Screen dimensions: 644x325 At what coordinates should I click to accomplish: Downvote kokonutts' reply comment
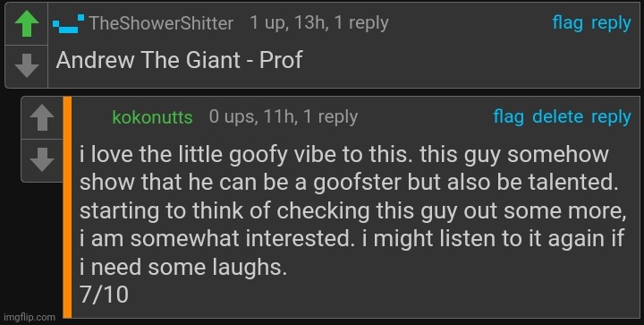click(42, 159)
